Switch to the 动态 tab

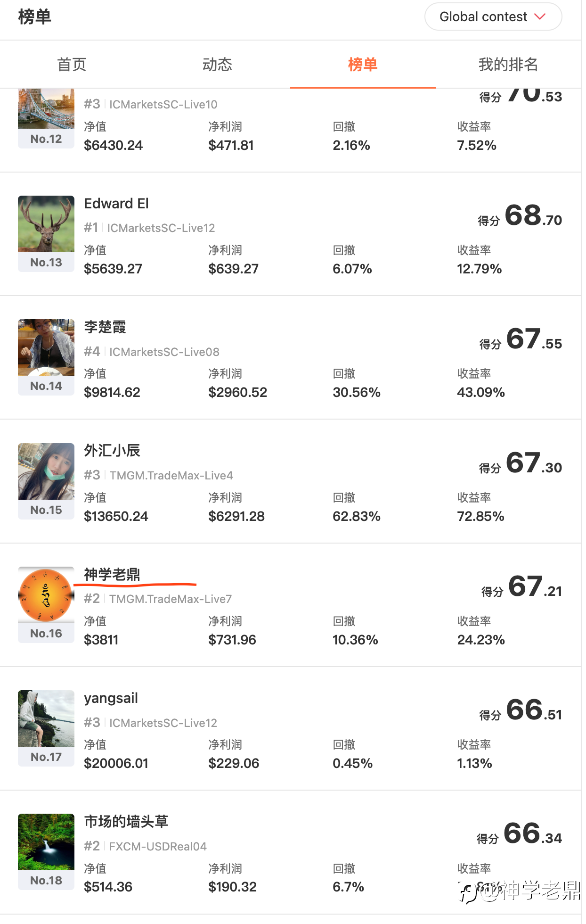tap(217, 65)
